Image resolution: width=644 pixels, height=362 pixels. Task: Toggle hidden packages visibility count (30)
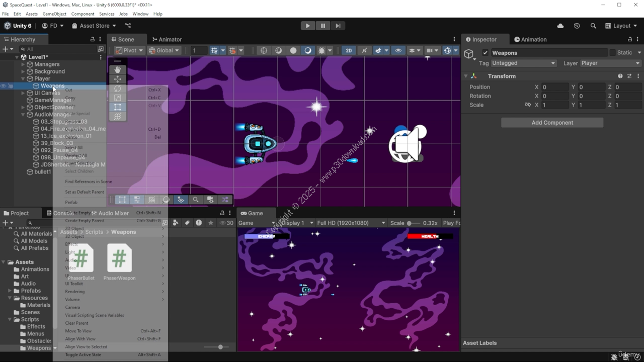click(x=226, y=223)
